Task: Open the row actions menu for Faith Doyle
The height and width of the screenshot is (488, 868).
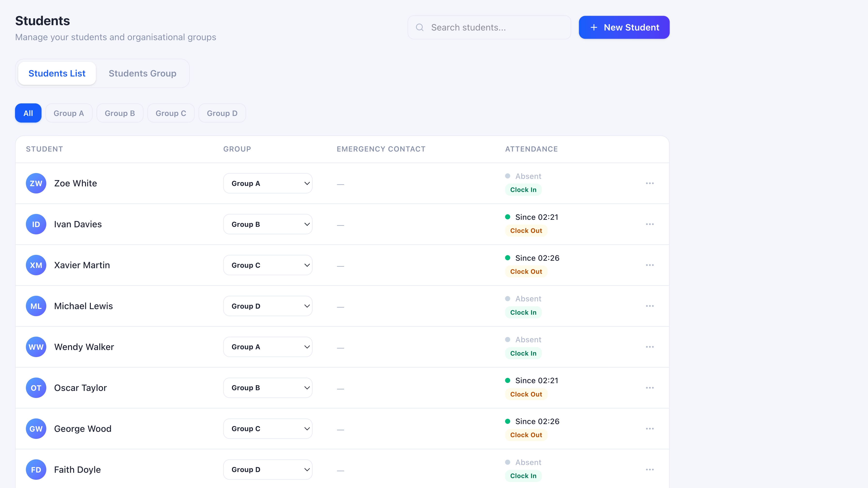Action: pos(650,469)
